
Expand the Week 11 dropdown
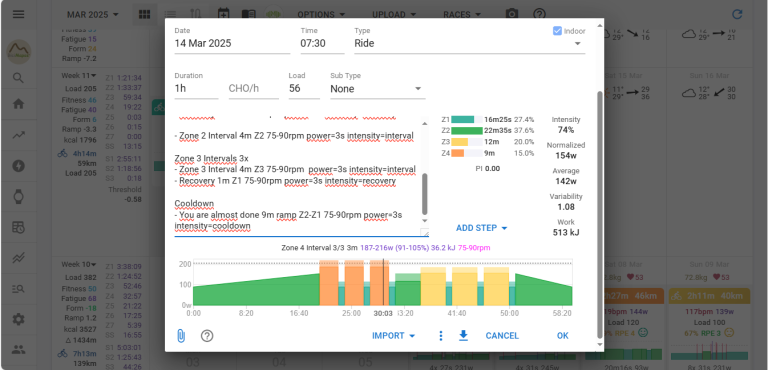pos(79,76)
